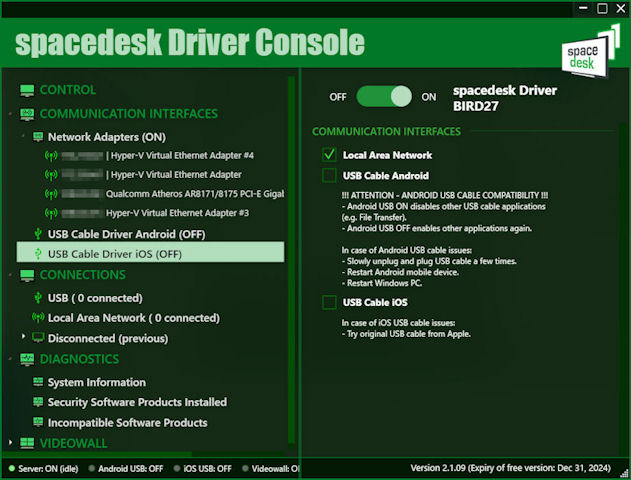Click the Android USB OFF status dot
The image size is (631, 480).
92,468
